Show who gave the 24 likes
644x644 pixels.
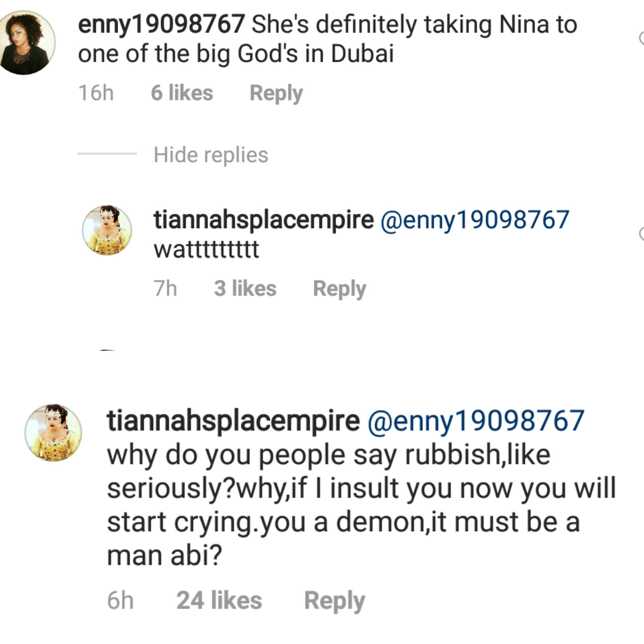(219, 600)
